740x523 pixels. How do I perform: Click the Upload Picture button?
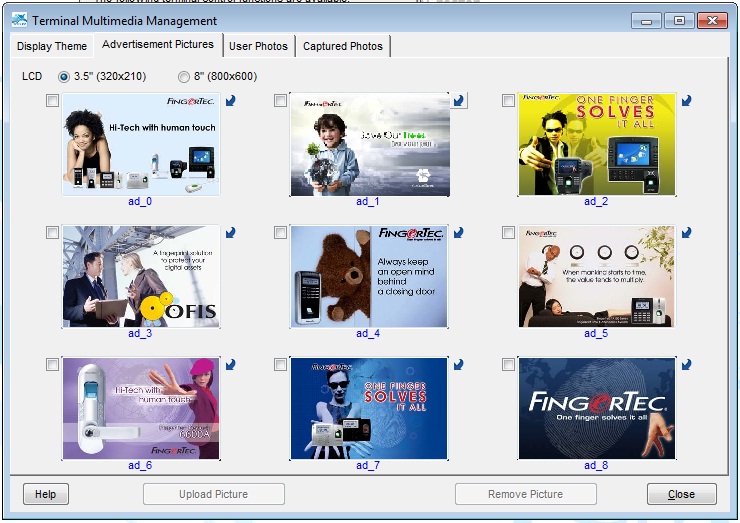pyautogui.click(x=213, y=494)
